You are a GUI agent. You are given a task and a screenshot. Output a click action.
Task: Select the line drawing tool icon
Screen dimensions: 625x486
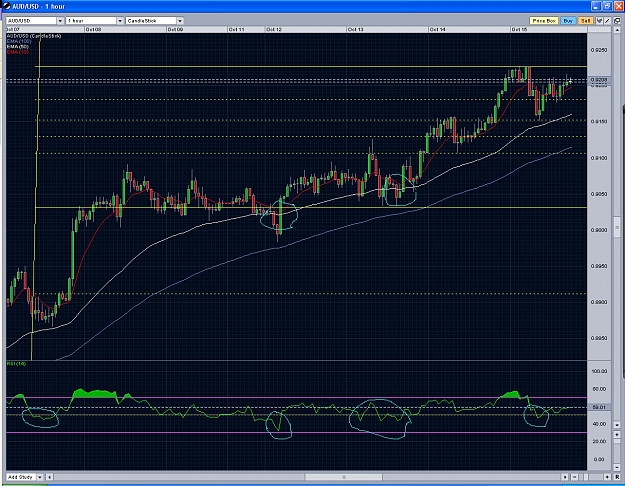[607, 21]
